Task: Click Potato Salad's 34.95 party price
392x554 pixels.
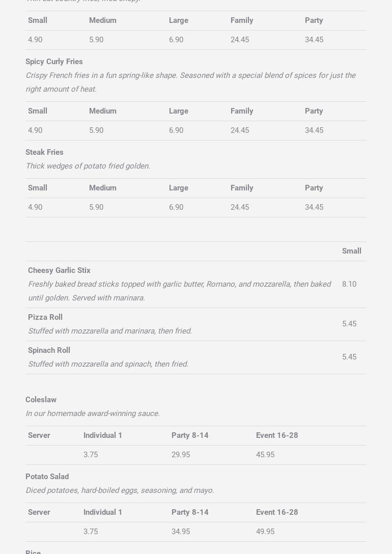Action: click(x=181, y=532)
